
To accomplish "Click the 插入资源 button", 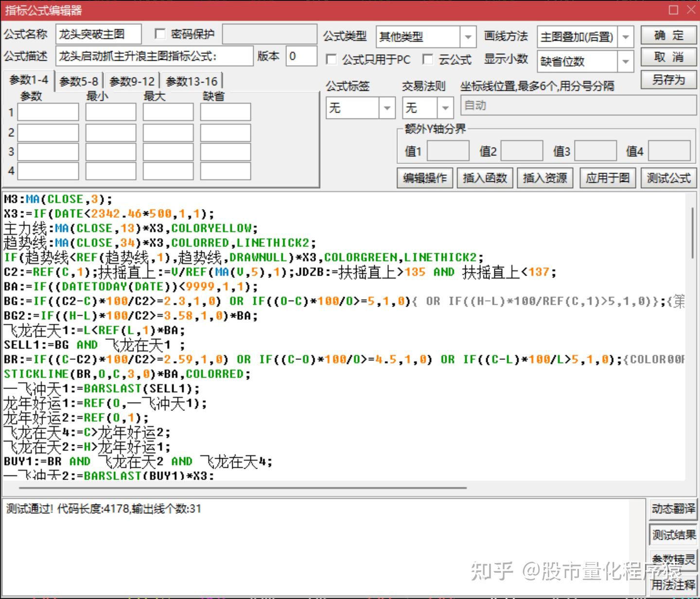I will click(545, 178).
